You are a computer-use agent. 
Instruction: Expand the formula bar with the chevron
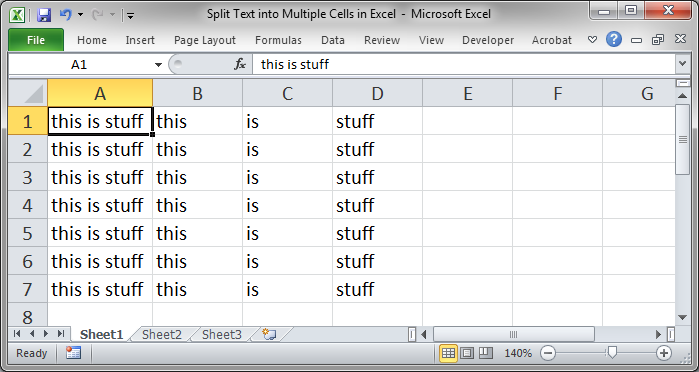point(683,64)
